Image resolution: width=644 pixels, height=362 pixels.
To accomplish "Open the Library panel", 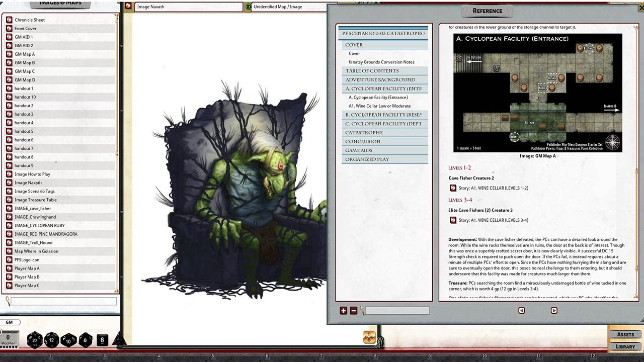I will pos(625,346).
